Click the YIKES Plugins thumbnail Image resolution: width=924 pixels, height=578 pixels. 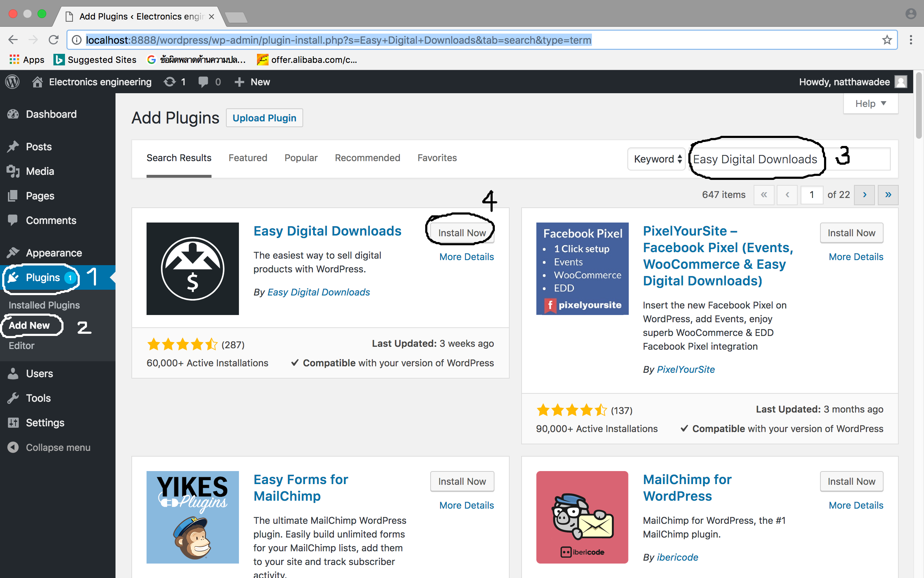(x=193, y=517)
